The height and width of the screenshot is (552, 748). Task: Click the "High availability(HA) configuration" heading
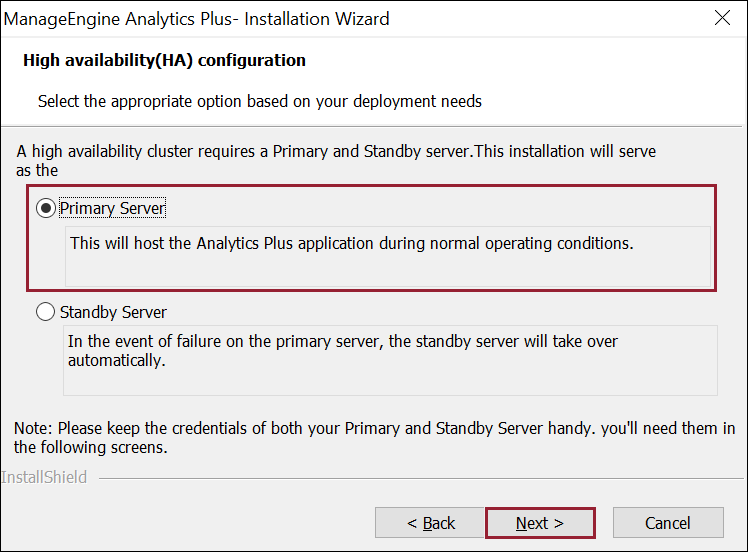tap(164, 60)
